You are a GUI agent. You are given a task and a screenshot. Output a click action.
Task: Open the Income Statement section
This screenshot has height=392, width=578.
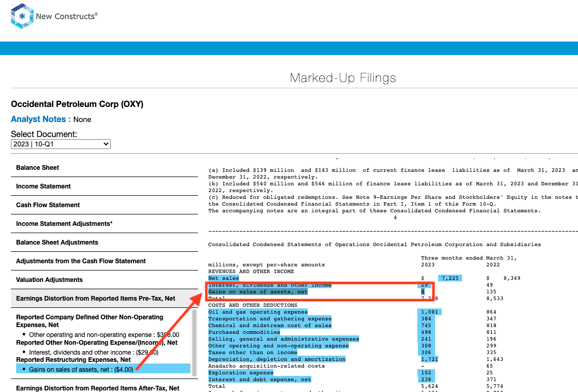104,186
